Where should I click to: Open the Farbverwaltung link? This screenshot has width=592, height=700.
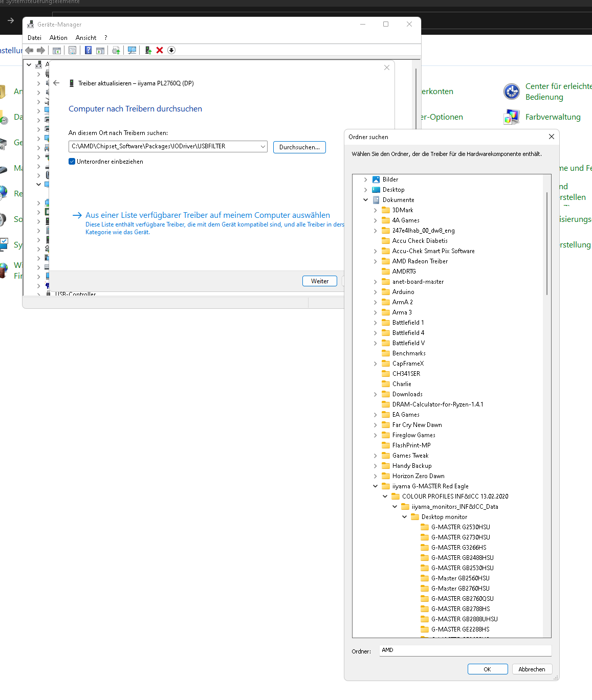553,117
